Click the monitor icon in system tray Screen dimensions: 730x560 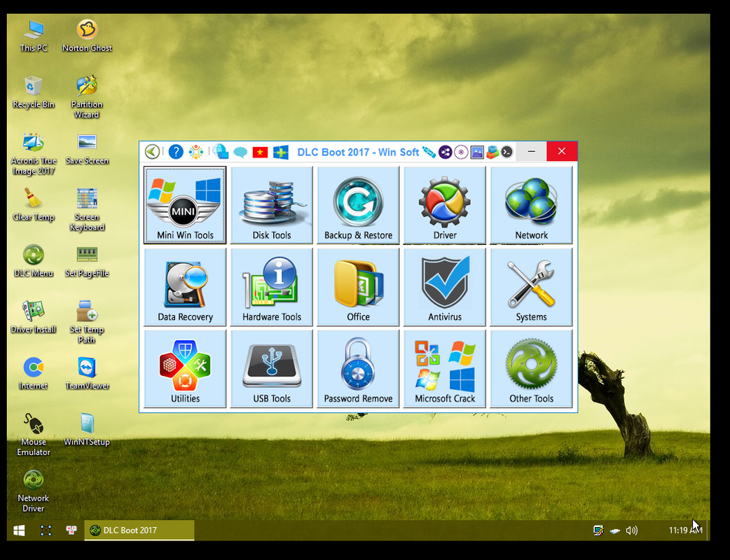pos(598,530)
